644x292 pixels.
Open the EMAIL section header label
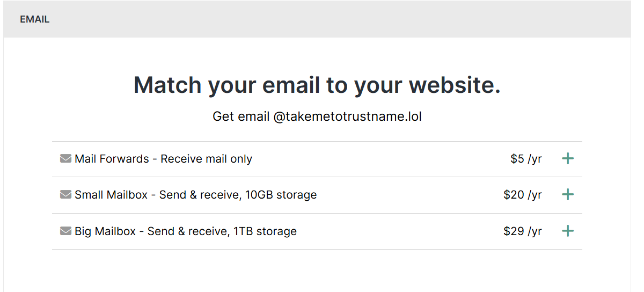[34, 19]
